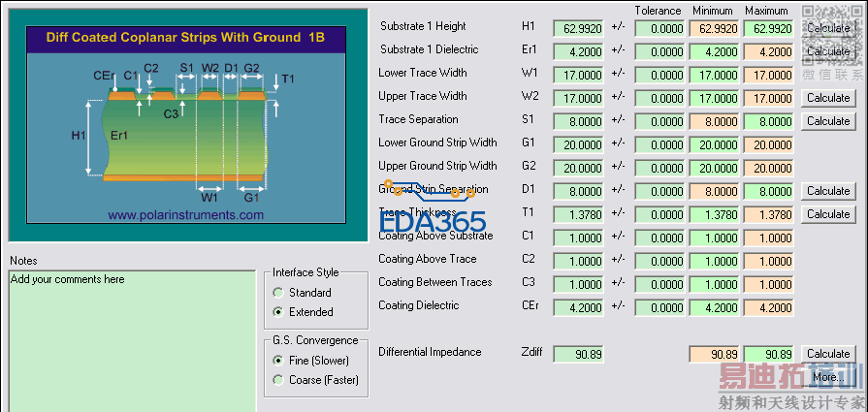
Task: Click the CEr label in structure diagram
Action: [103, 76]
